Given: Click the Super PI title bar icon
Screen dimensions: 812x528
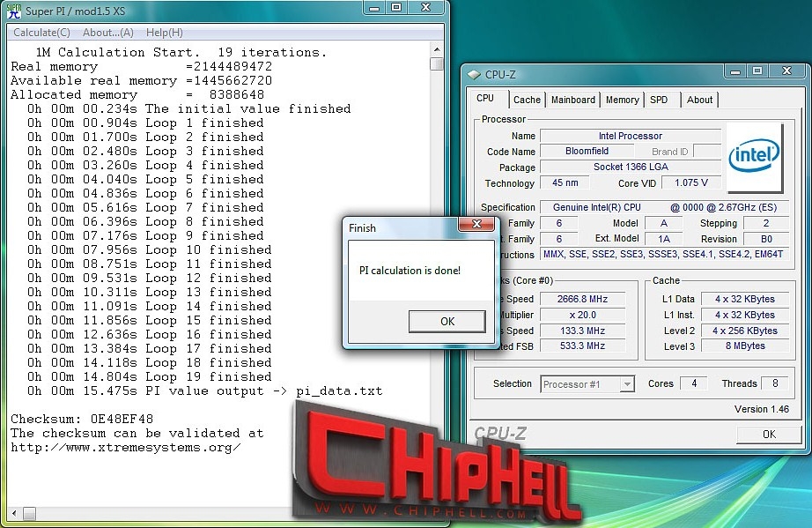Looking at the screenshot, I should pos(14,11).
